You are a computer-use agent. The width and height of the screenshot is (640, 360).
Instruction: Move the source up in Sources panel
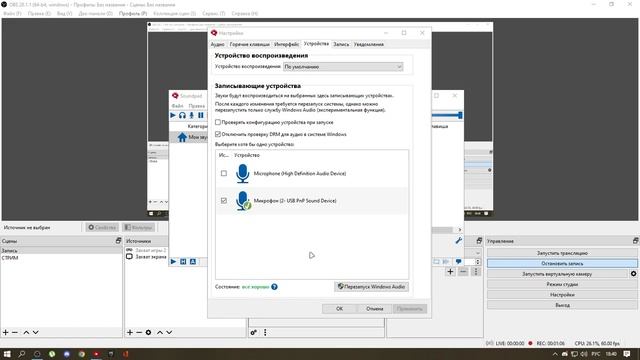(x=160, y=332)
